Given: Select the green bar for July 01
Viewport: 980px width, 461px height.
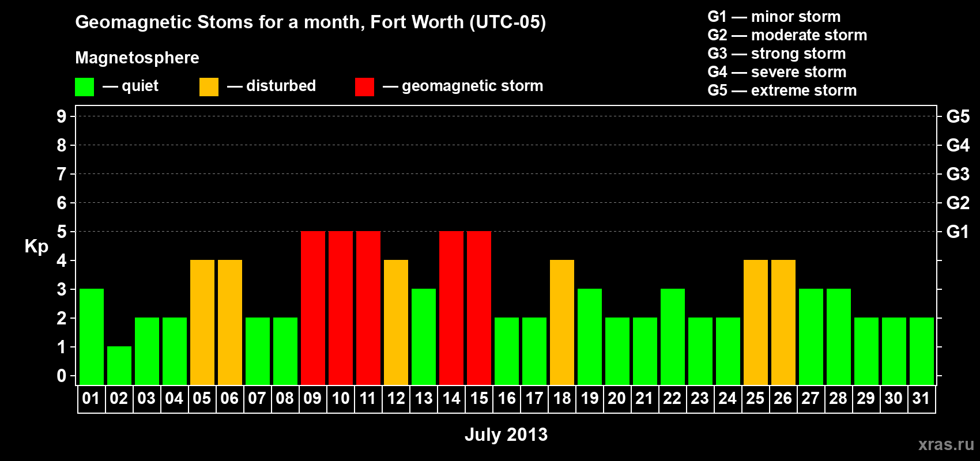Looking at the screenshot, I should coord(92,337).
